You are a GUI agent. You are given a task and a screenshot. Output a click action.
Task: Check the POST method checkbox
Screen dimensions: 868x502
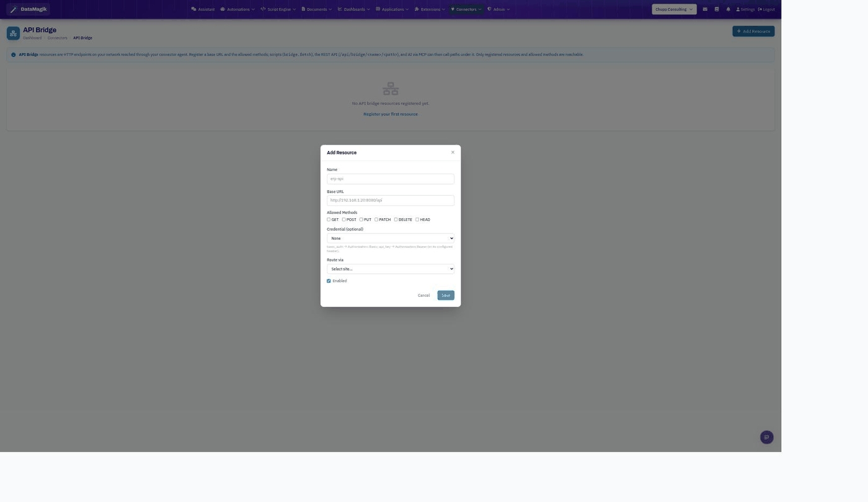coord(343,219)
